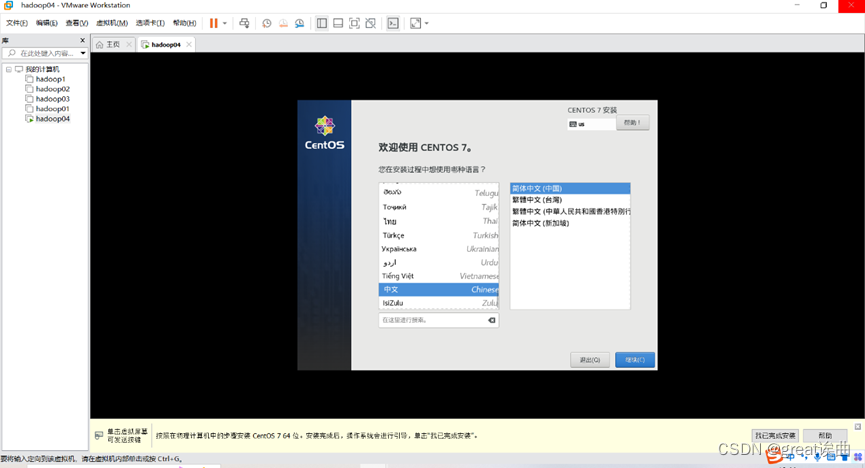
Task: Click the installer 帮助! button
Action: (633, 123)
